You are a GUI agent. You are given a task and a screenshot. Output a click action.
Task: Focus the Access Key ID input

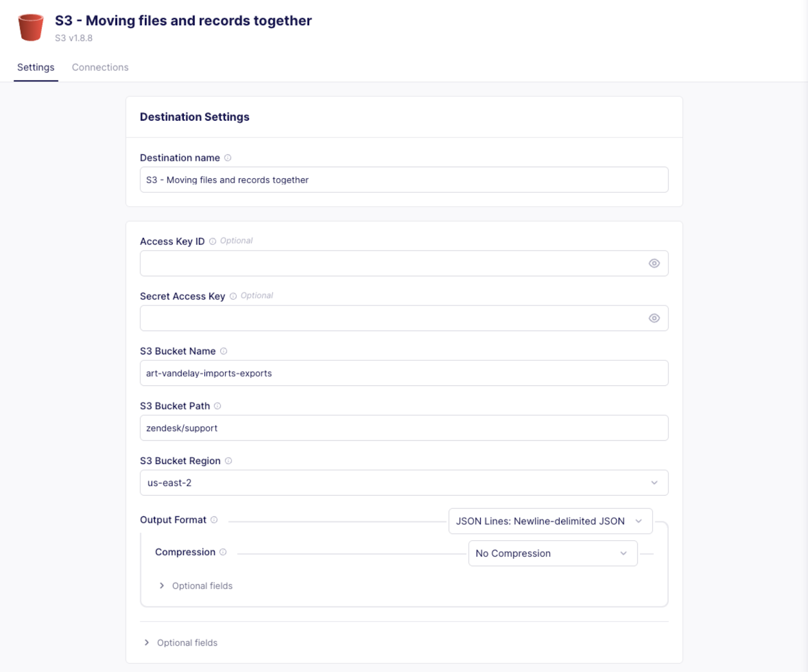404,264
